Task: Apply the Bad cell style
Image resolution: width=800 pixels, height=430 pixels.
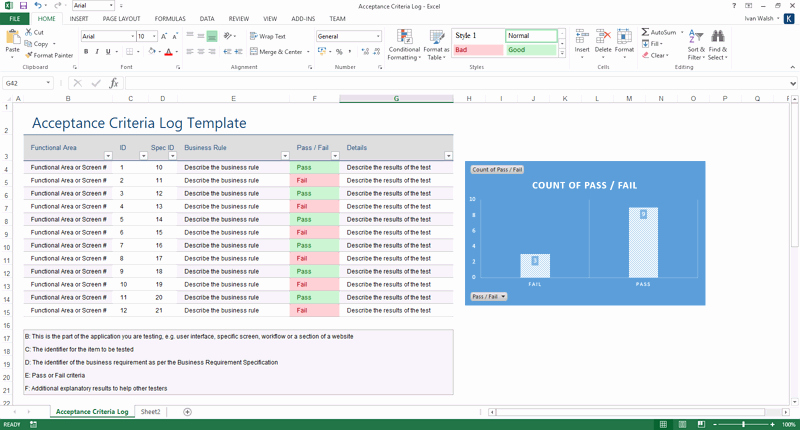Action: (478, 49)
